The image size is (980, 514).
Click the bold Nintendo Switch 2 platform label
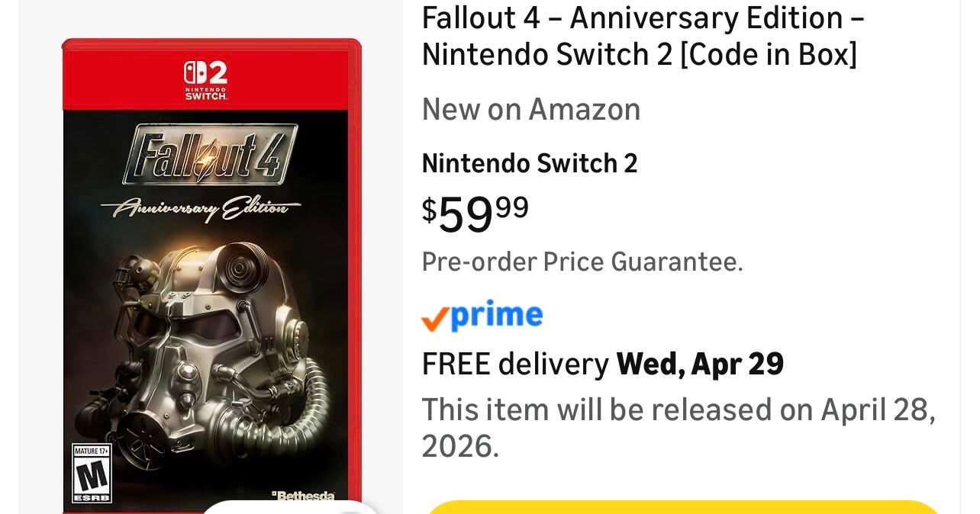coord(529,163)
